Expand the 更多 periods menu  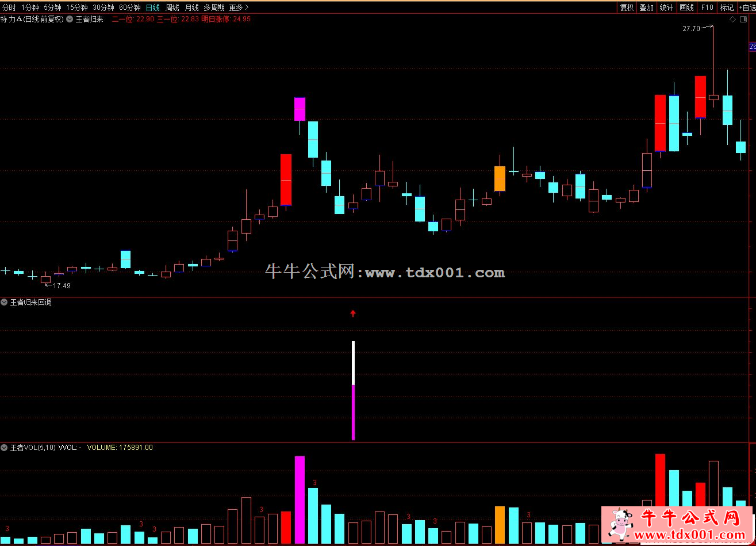[239, 7]
